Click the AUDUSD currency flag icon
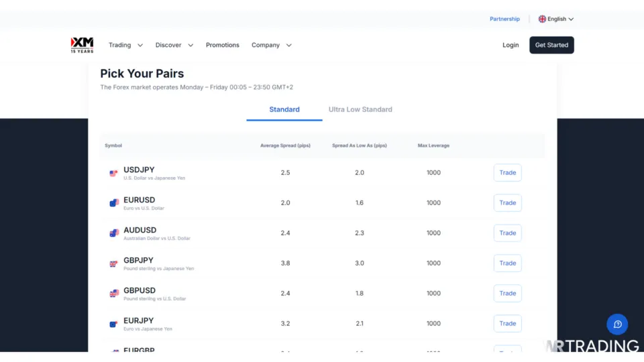Screen dimensions: 644x362 coord(114,233)
